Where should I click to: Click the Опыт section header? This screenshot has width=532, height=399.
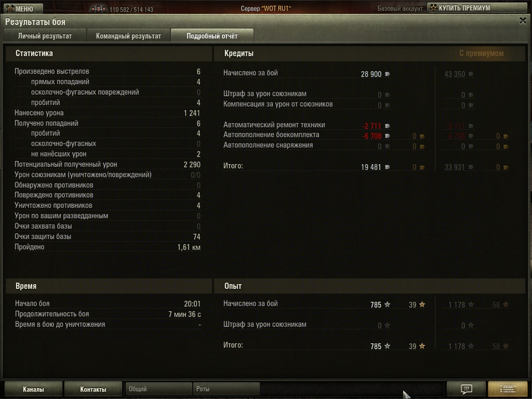click(233, 286)
